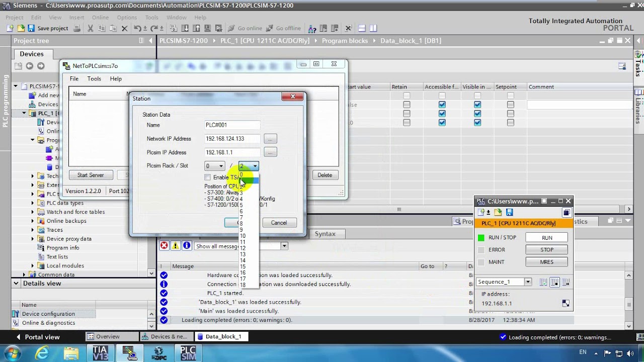Click the Upload from device toolbar icon
The width and height of the screenshot is (644, 362).
pyautogui.click(x=195, y=28)
